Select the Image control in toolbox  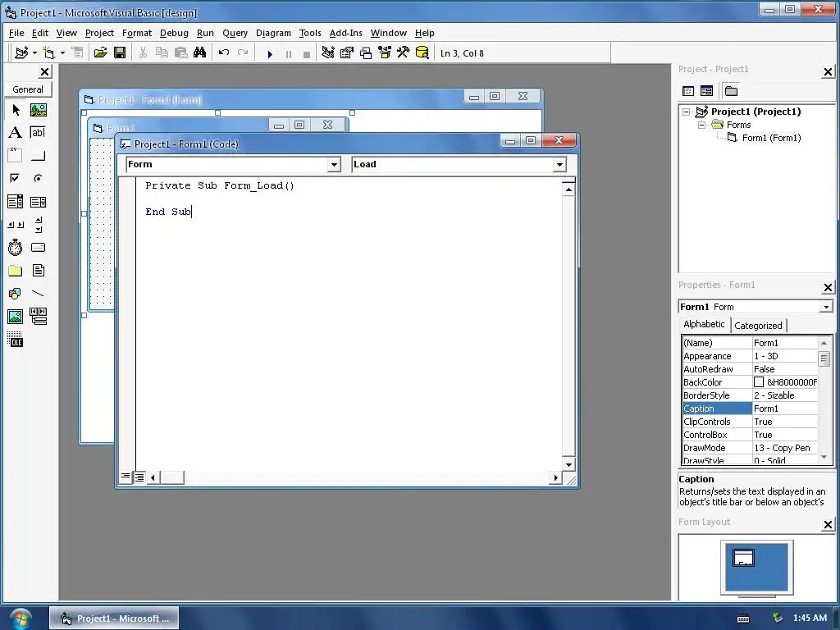click(x=16, y=316)
